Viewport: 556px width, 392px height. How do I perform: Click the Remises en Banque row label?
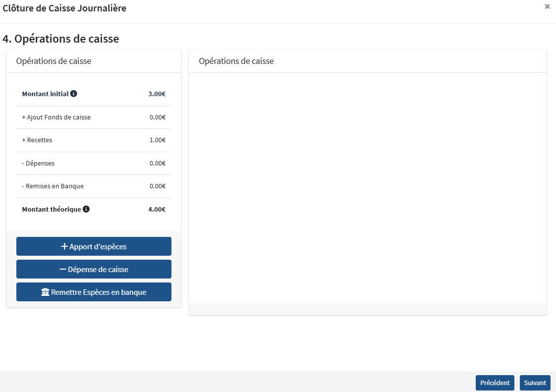tap(53, 186)
